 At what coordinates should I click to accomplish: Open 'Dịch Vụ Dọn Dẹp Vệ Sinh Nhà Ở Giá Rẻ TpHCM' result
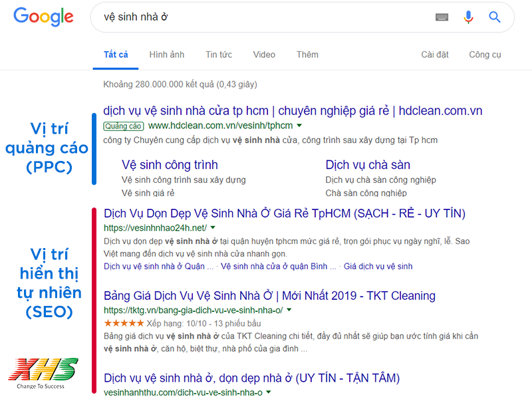[285, 213]
